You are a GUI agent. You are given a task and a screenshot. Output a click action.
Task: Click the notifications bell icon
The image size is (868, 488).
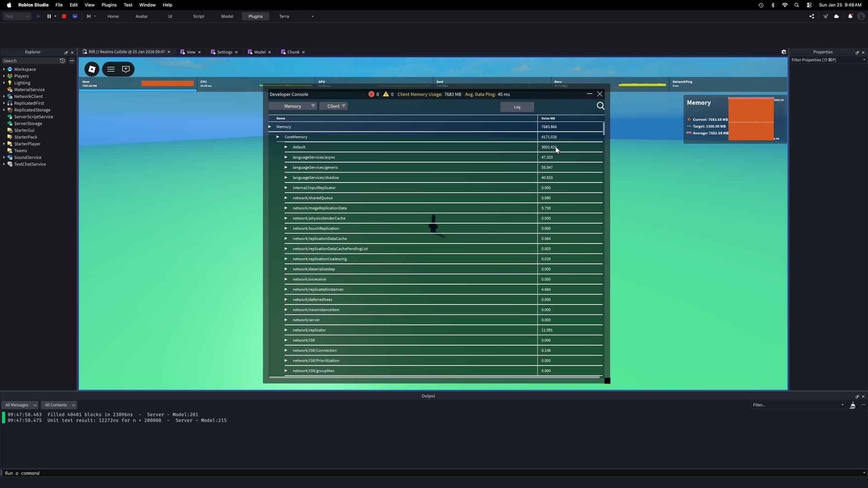click(x=850, y=16)
